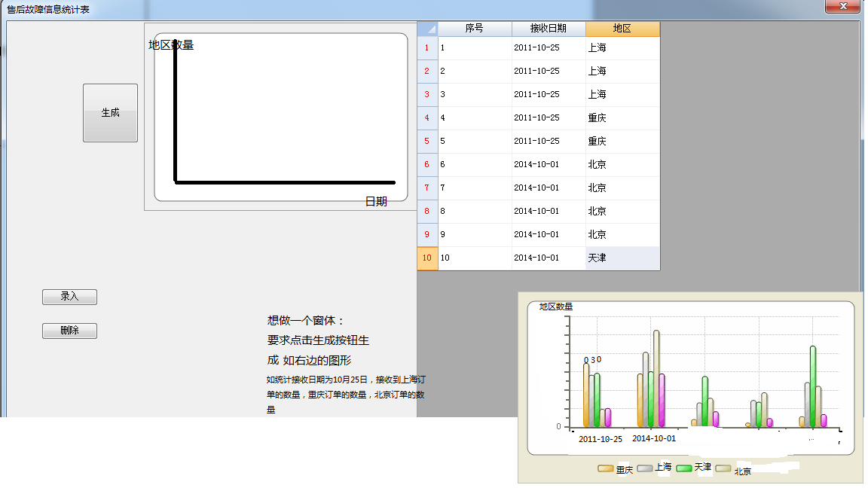Click the grid's select-all corner triangle

(428, 29)
